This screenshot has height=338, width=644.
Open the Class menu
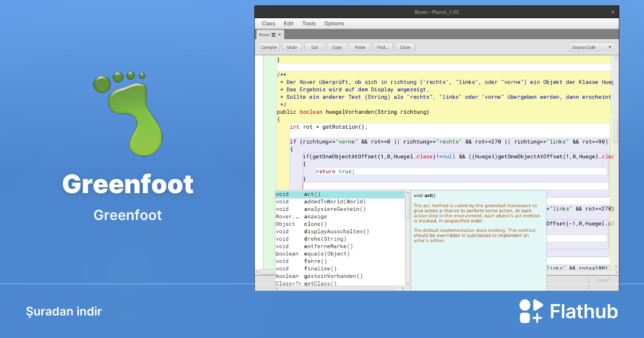pos(268,23)
